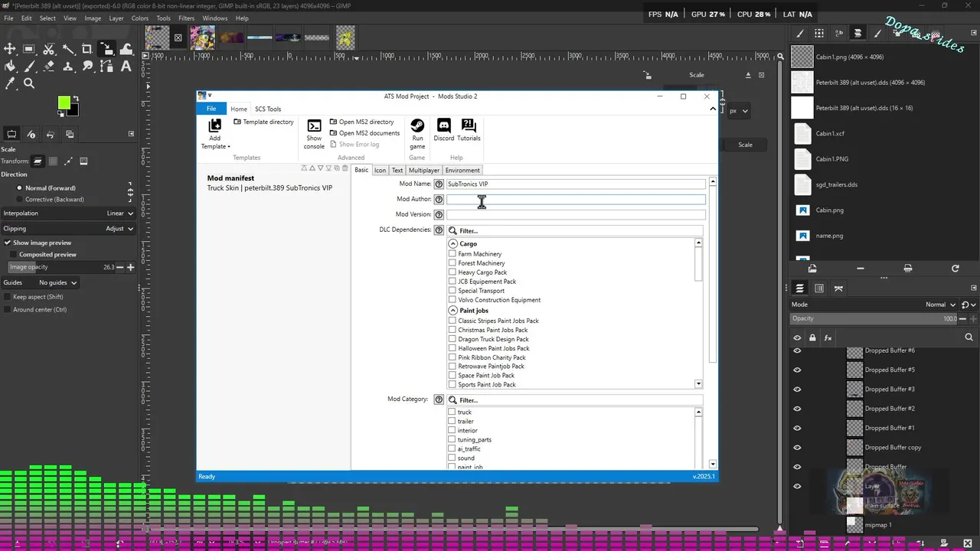Viewport: 980px width, 551px height.
Task: Click the Add Template icon in Mods Studio
Action: tap(215, 126)
